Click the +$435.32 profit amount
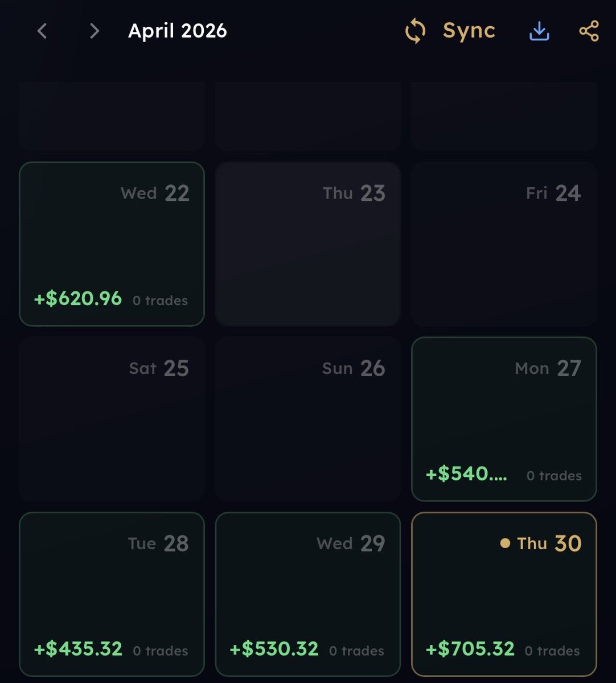Viewport: 616px width, 683px height. pos(78,649)
